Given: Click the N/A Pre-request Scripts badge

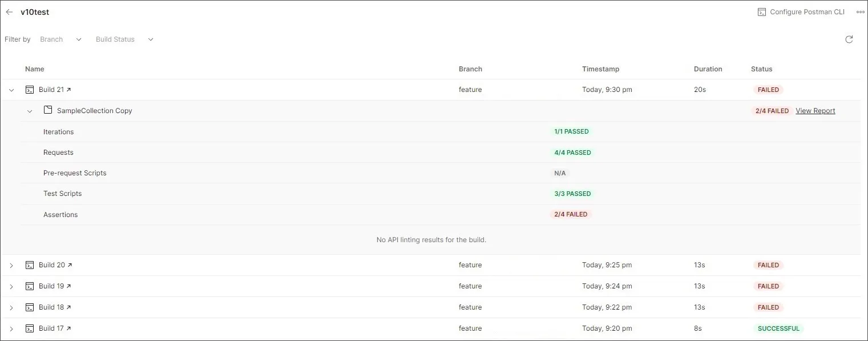Looking at the screenshot, I should [560, 173].
